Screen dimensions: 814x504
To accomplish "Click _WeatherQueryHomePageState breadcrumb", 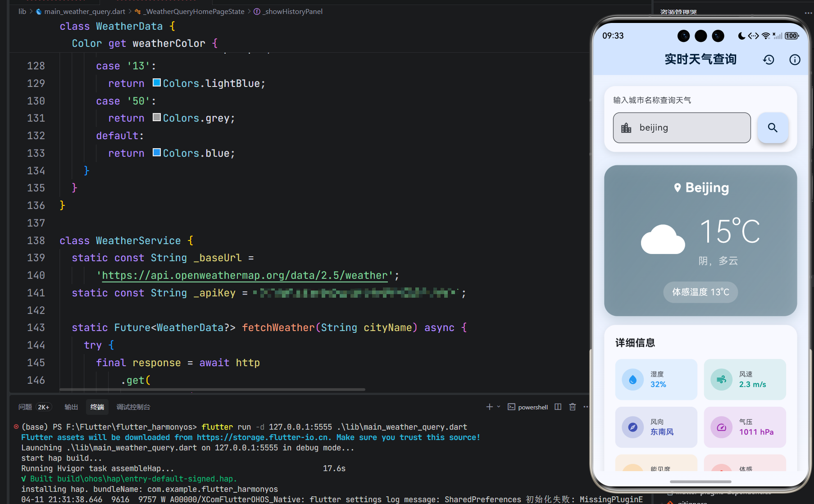I will pos(194,11).
